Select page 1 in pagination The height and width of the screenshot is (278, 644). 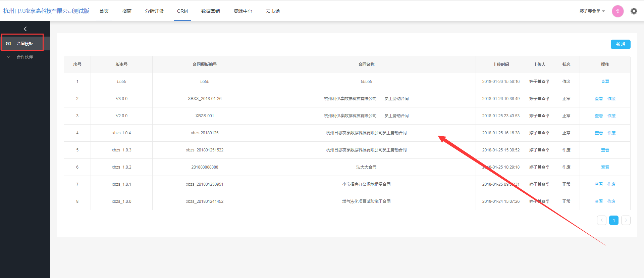613,220
